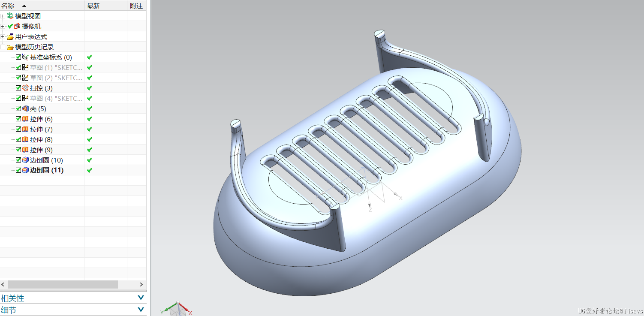Toggle the 扫掠 (3) checkbox
Image resolution: width=644 pixels, height=316 pixels.
pos(18,88)
